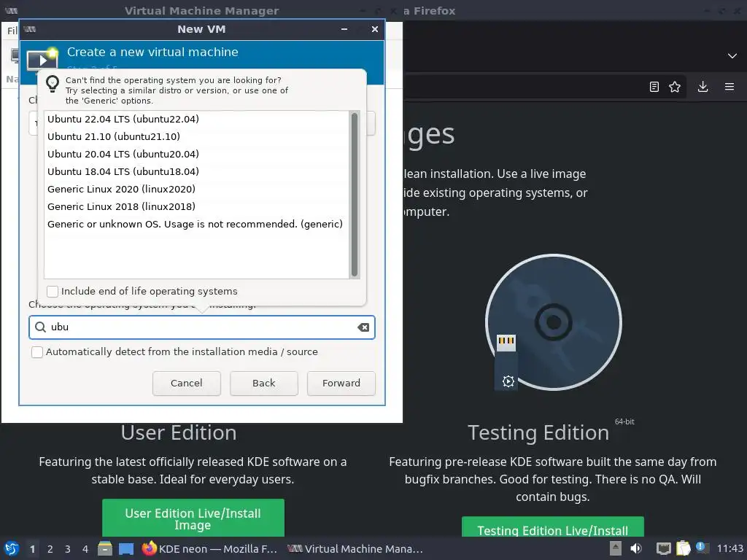Go Back in the New VM wizard
747x560 pixels.
point(264,384)
